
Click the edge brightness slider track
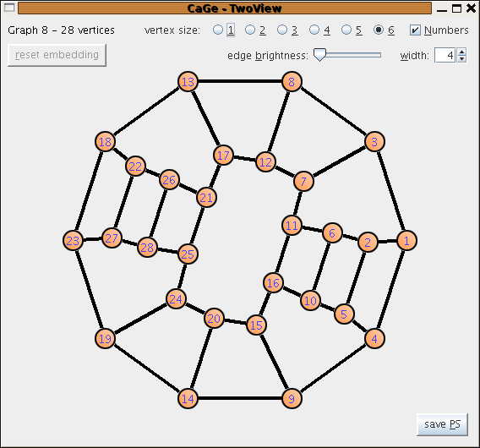(x=347, y=55)
